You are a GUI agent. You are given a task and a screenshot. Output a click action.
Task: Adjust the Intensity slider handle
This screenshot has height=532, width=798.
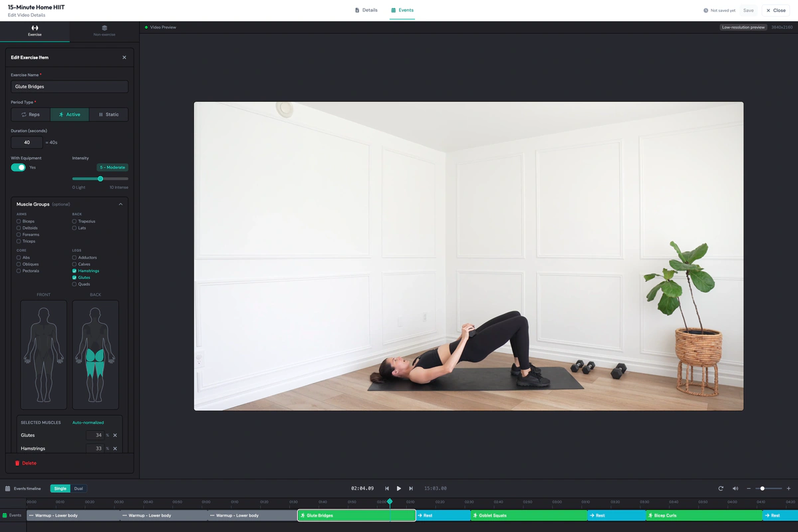(100, 179)
